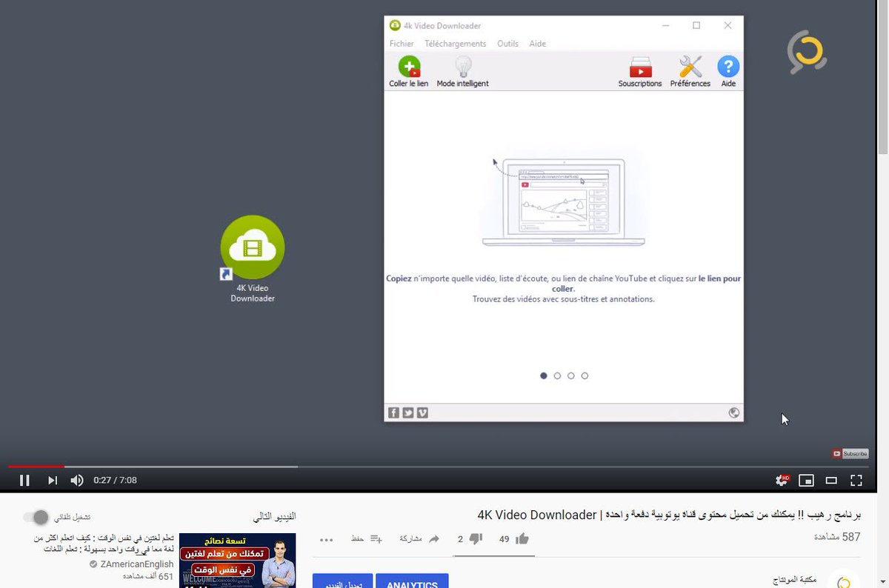Open YouTube player settings gear
Image resolution: width=889 pixels, height=588 pixels.
click(782, 480)
